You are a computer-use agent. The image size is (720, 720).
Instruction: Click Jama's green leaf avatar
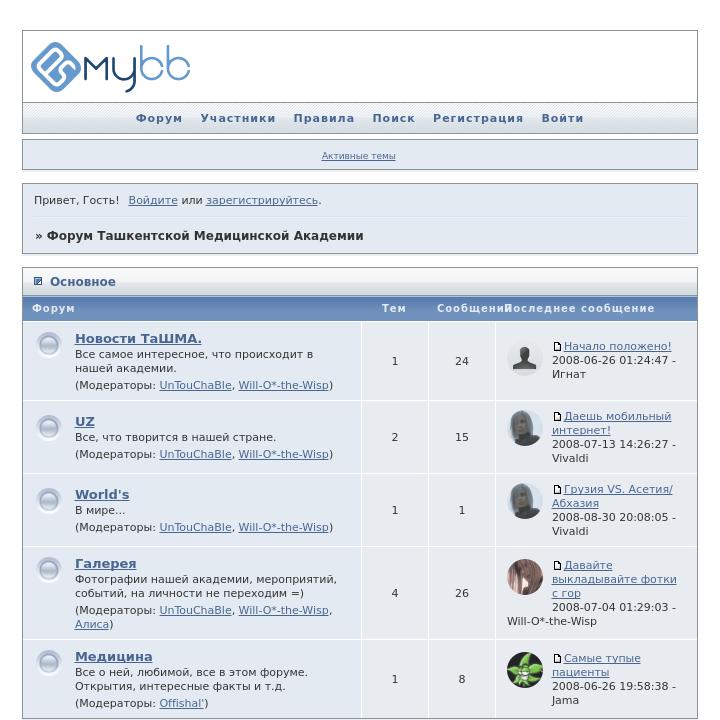click(x=525, y=670)
